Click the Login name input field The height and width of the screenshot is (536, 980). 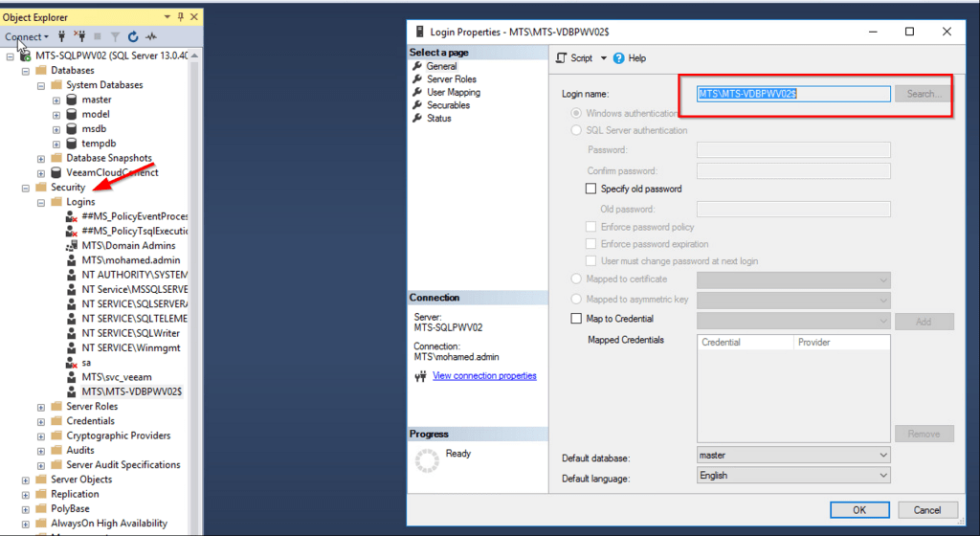tap(793, 94)
